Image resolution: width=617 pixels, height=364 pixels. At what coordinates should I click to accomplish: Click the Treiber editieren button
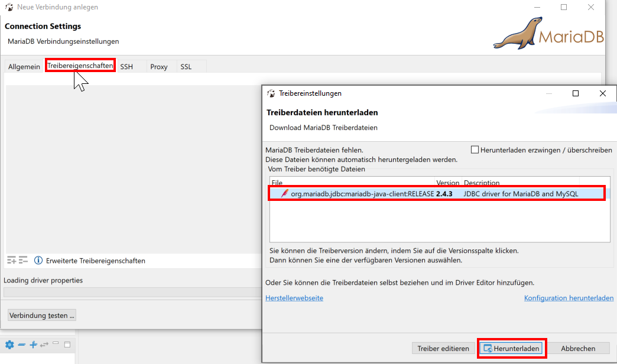coord(443,349)
